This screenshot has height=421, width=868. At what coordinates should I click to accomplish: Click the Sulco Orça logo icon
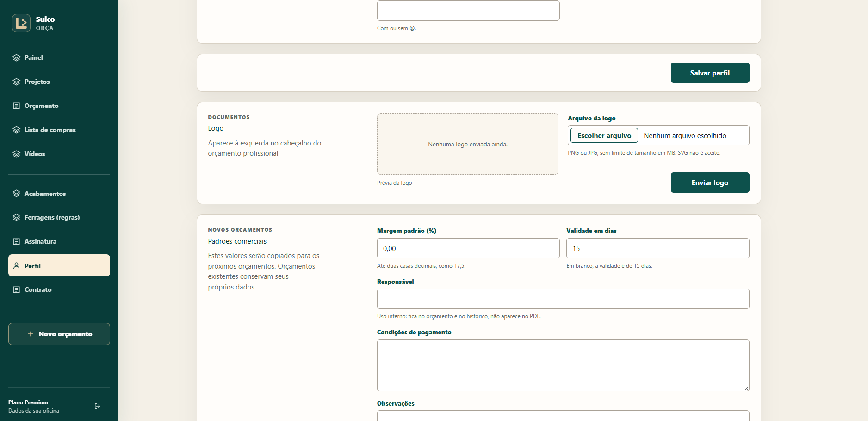pos(21,23)
